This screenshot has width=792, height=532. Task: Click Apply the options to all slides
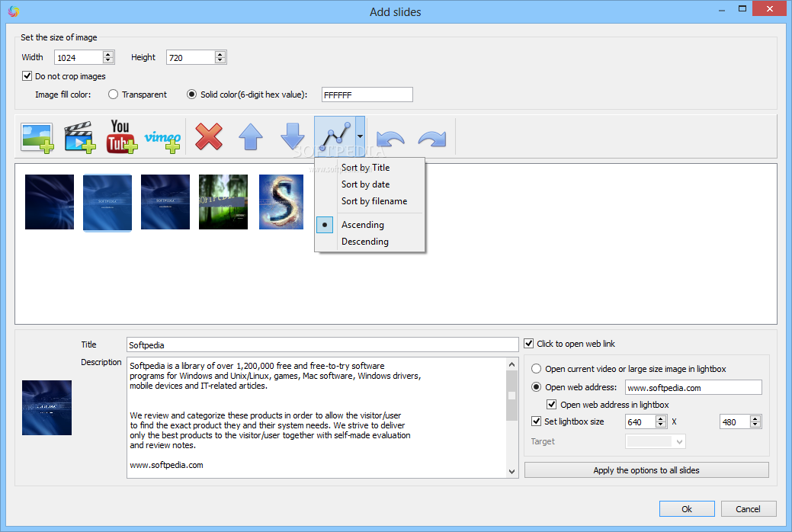pyautogui.click(x=646, y=470)
